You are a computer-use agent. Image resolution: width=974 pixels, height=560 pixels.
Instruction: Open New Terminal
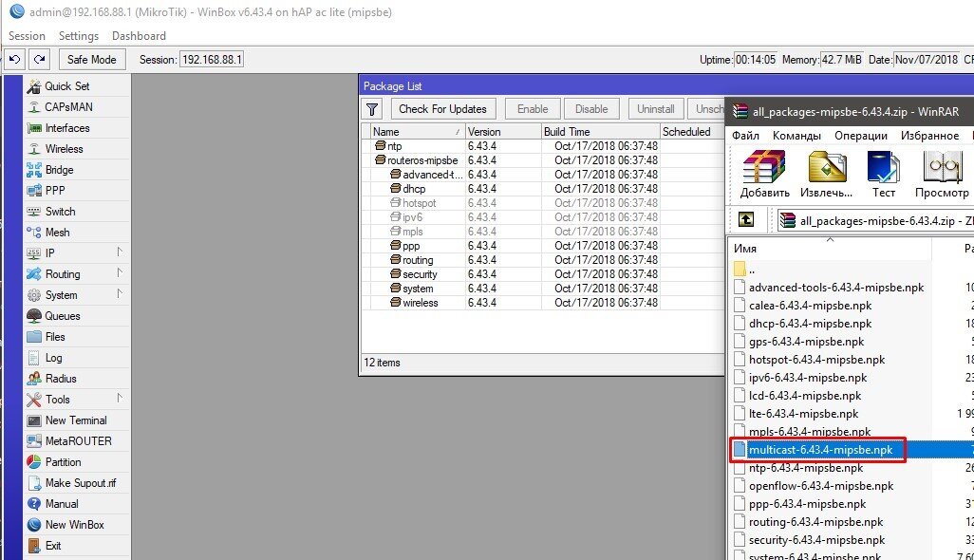pyautogui.click(x=77, y=420)
